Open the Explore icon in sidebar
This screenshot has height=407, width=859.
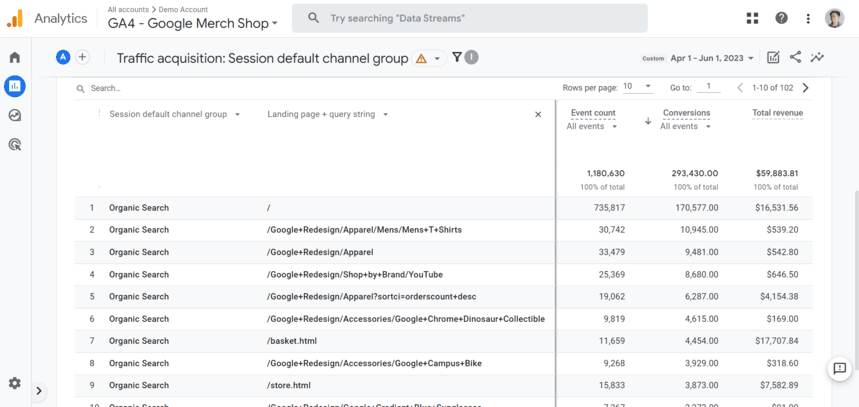click(15, 116)
